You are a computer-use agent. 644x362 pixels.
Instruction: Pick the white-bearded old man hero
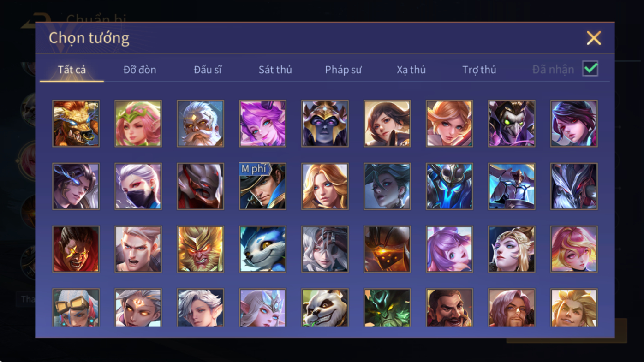pyautogui.click(x=200, y=124)
